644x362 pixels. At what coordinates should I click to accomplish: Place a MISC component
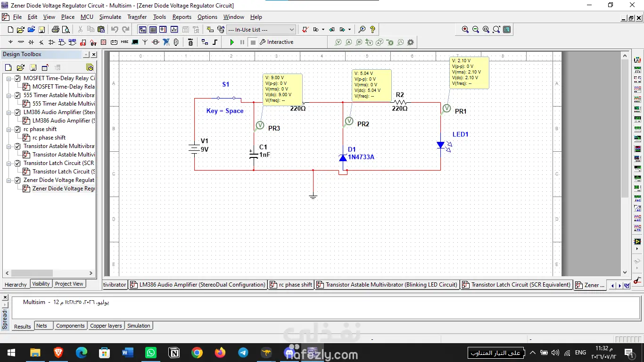[124, 42]
